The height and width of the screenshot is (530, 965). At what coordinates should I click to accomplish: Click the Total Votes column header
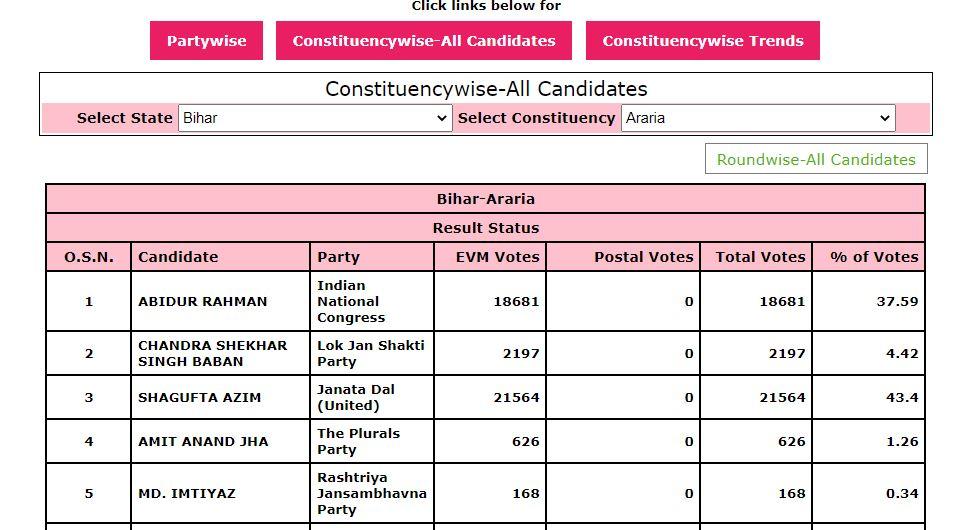(x=760, y=257)
